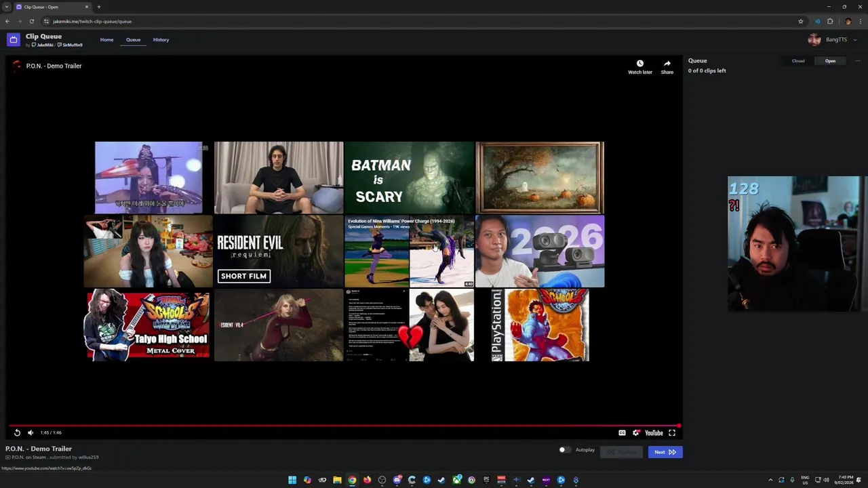Open the queue more options ellipsis
868x488 pixels.
[x=857, y=61]
